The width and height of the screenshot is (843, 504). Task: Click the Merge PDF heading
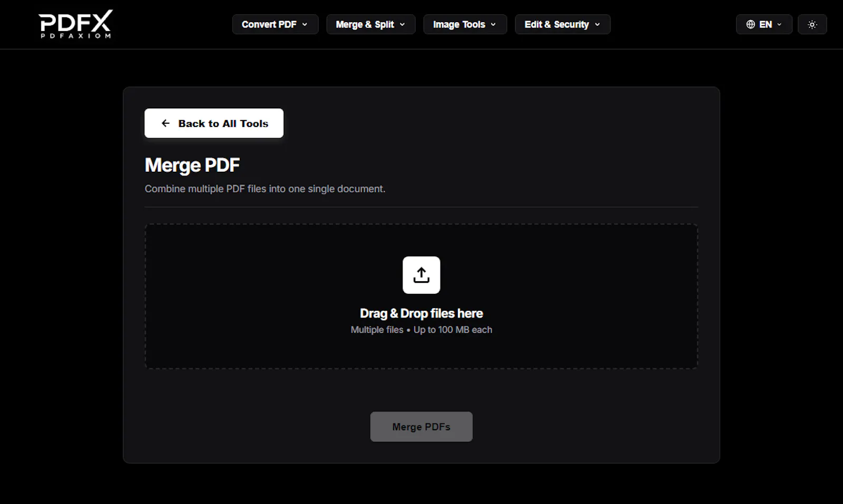pos(192,165)
